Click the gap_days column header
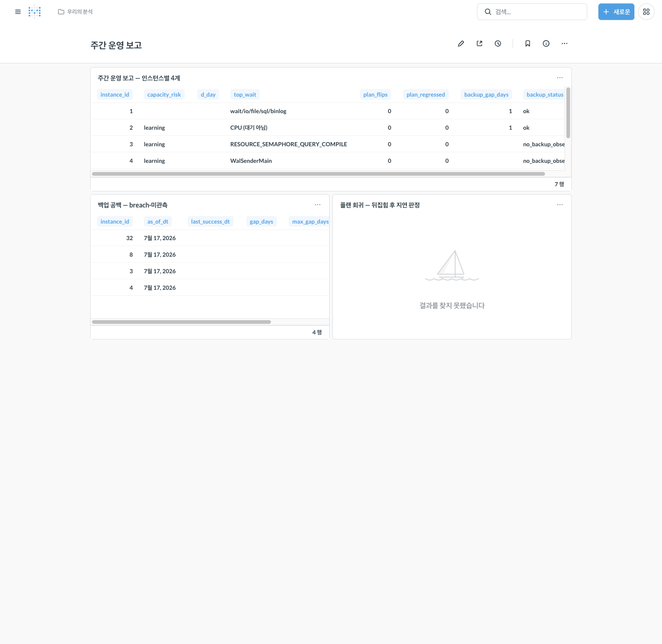The width and height of the screenshot is (662, 644). coord(262,222)
